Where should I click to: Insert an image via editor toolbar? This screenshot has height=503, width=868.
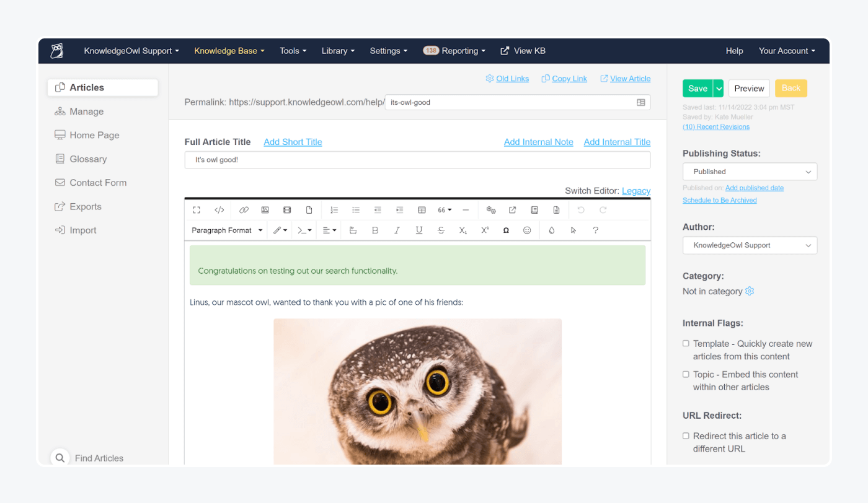click(265, 210)
